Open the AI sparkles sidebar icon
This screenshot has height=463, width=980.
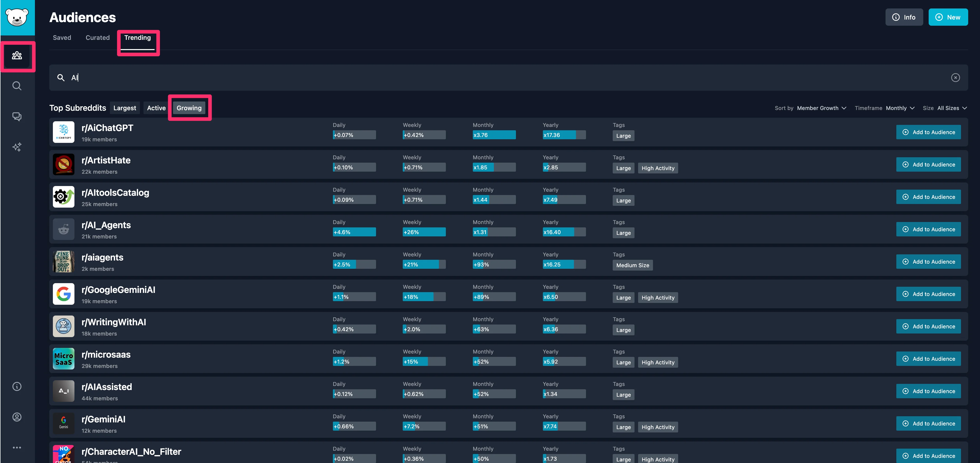point(17,147)
